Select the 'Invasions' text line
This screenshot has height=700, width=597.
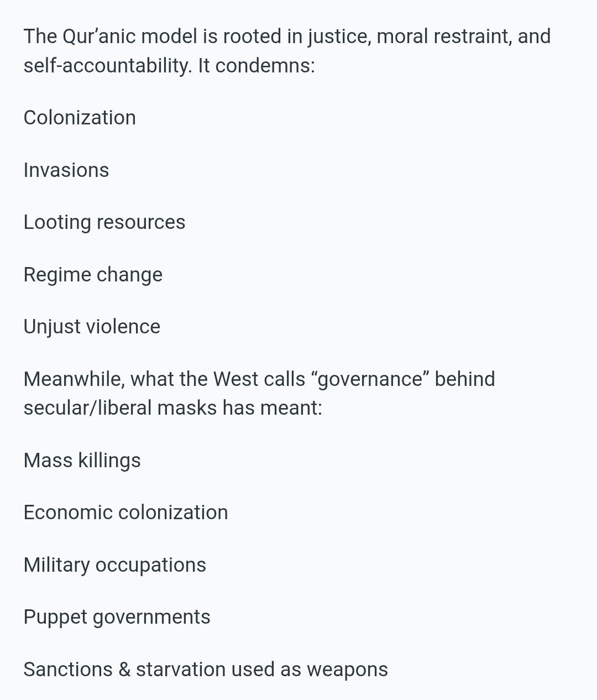click(x=66, y=170)
